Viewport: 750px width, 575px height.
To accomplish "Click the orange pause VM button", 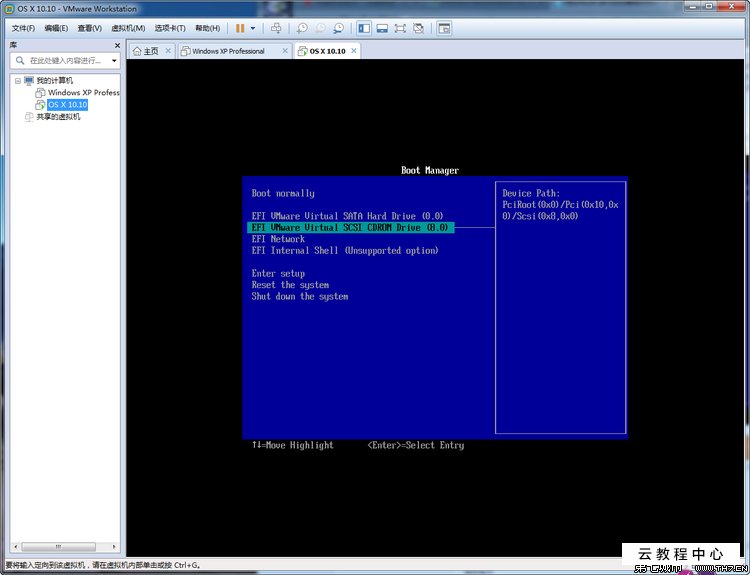I will click(x=240, y=28).
